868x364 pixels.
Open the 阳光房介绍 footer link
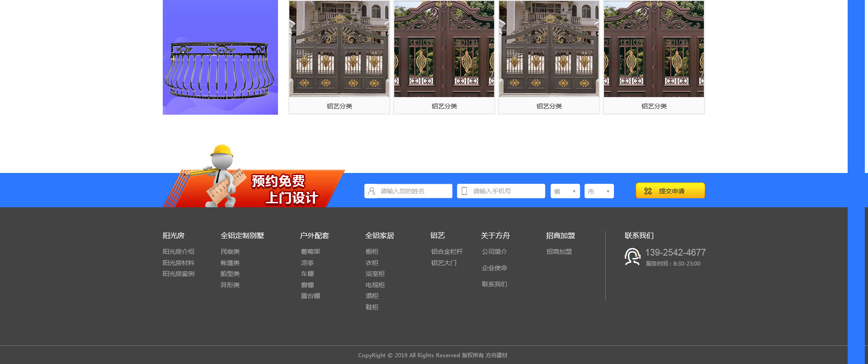[179, 252]
